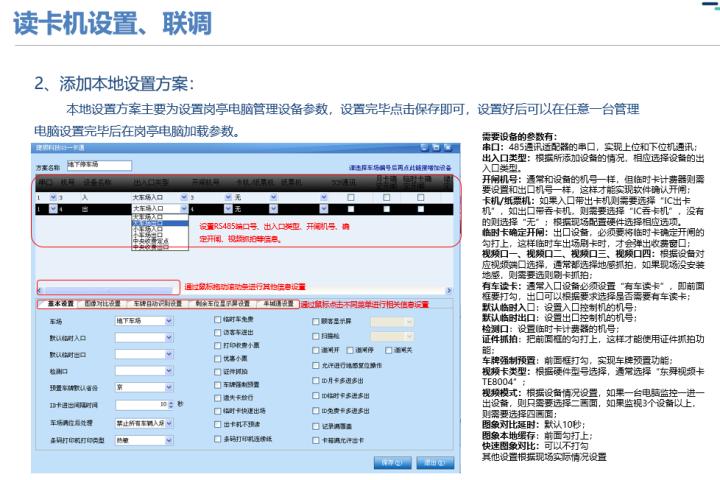
Task: Enable 允许进行地感复位操作 checkbox
Action: (x=316, y=366)
